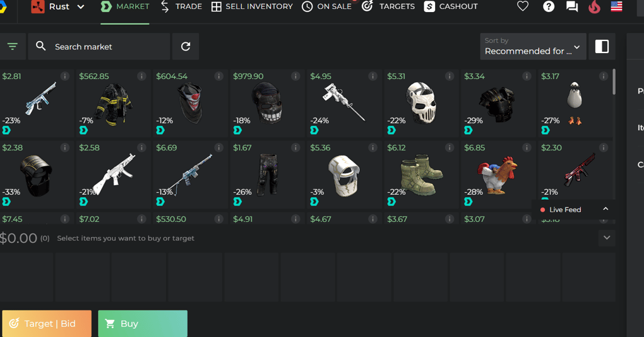Click the green Buy button

(x=143, y=324)
